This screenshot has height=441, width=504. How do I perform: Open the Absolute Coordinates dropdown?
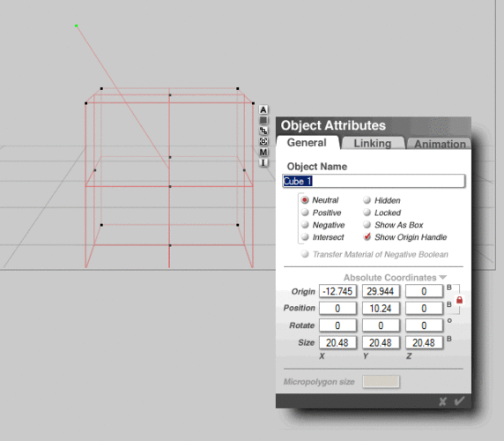tap(395, 277)
